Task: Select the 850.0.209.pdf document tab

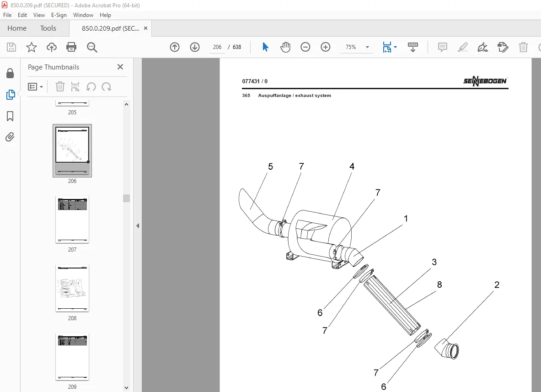Action: coord(110,28)
